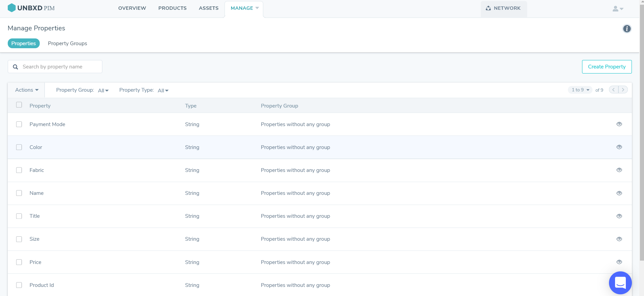Open the Title property
The height and width of the screenshot is (296, 644).
[34, 216]
